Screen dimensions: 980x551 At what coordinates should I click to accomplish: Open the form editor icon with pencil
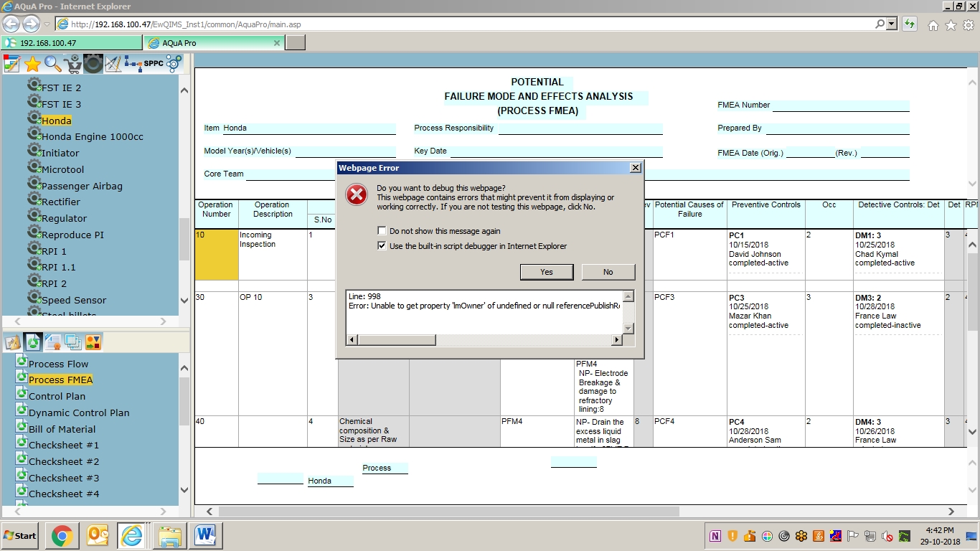[11, 64]
